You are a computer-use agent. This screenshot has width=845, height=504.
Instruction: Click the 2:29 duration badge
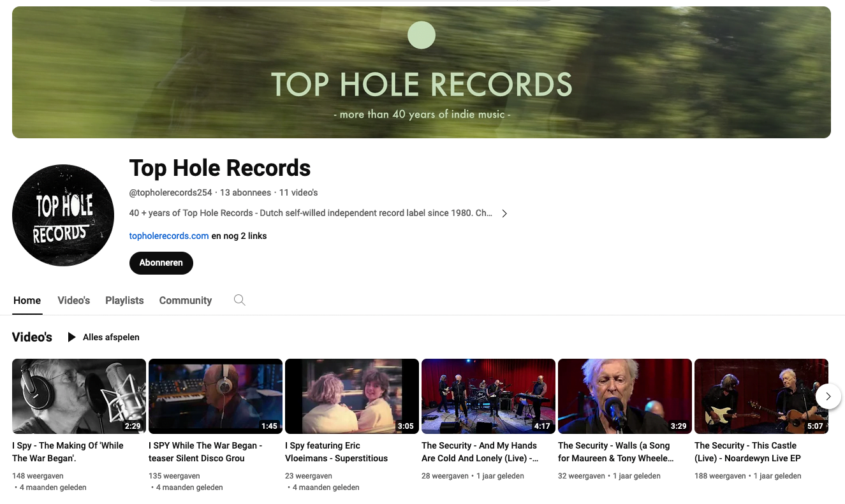133,426
